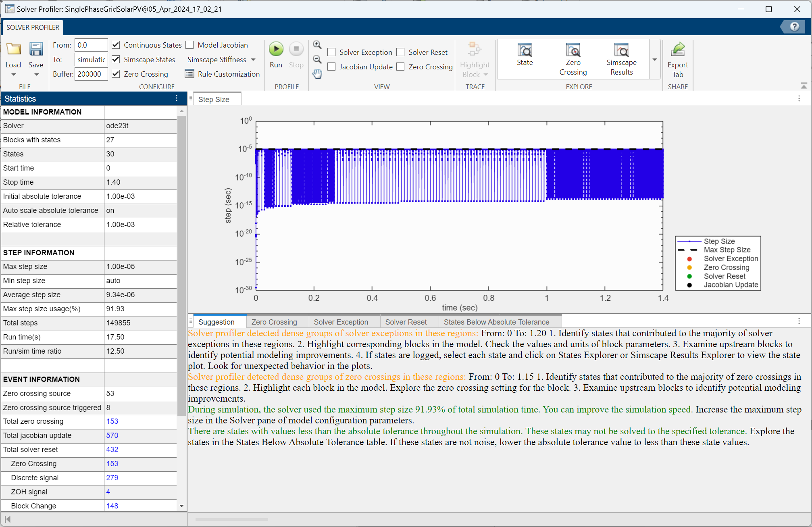The height and width of the screenshot is (527, 812).
Task: Click the green Run button
Action: point(276,49)
